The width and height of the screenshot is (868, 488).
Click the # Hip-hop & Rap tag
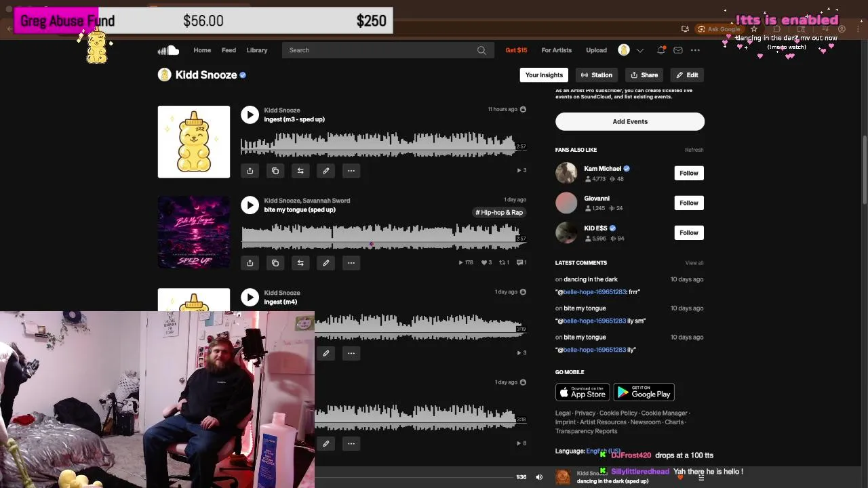[499, 213]
